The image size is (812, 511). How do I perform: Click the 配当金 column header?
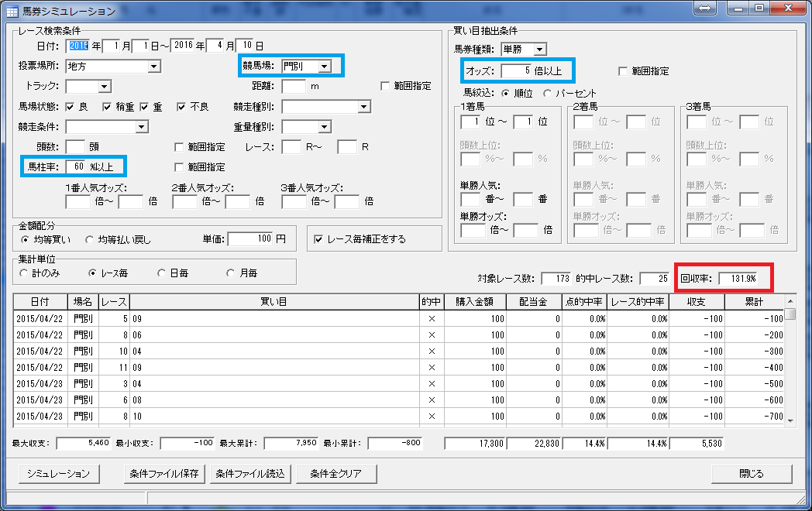pyautogui.click(x=534, y=302)
